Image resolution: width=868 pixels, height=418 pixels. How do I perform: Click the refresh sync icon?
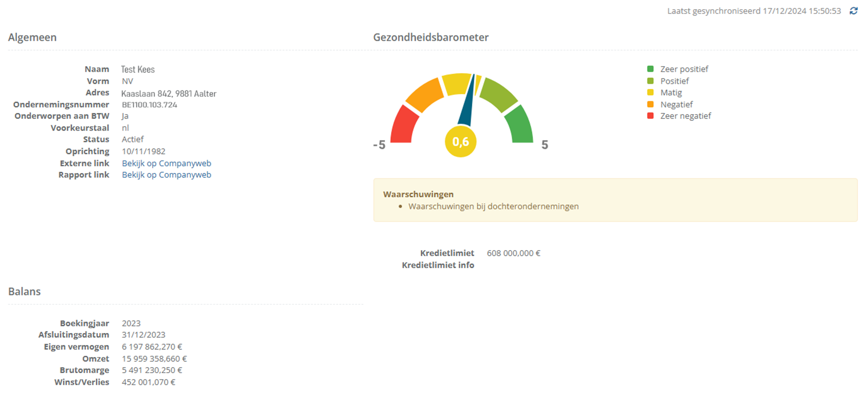click(854, 11)
